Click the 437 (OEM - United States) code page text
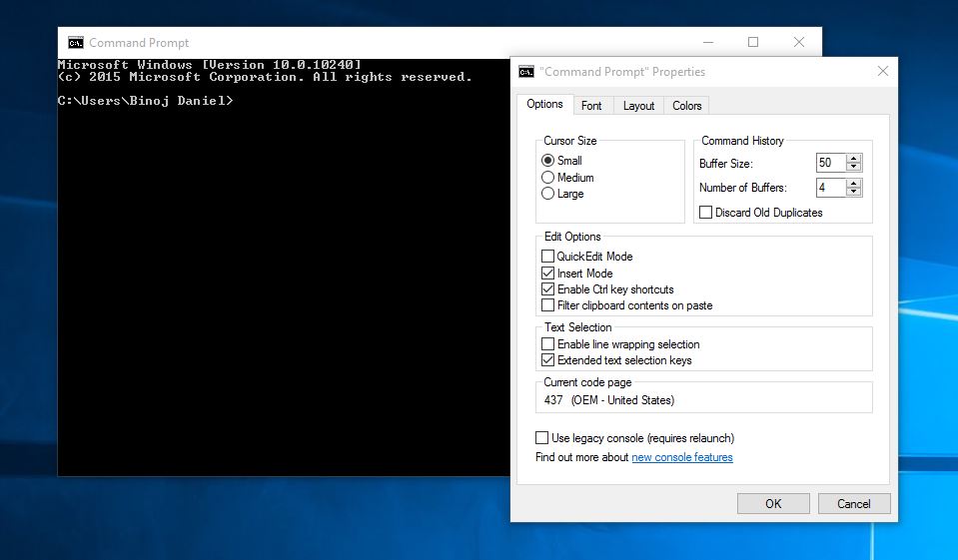 pyautogui.click(x=609, y=400)
